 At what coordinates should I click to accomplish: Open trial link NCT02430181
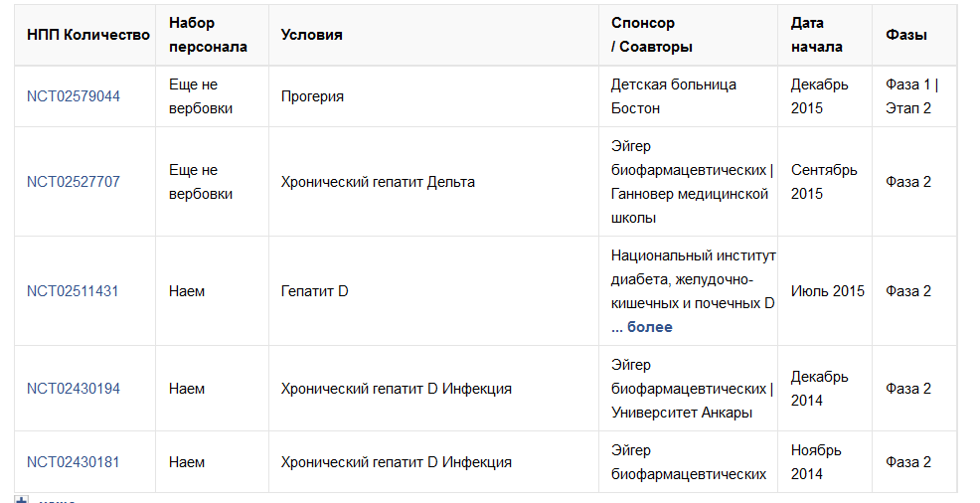click(74, 462)
